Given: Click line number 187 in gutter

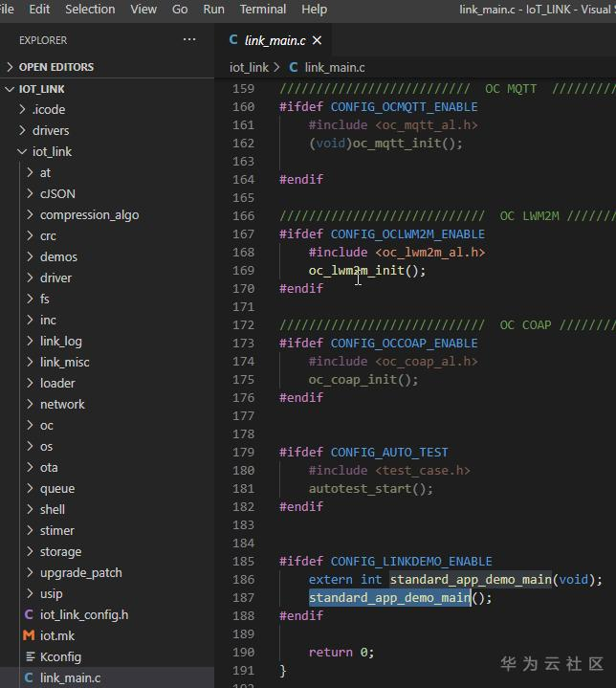Looking at the screenshot, I should pyautogui.click(x=244, y=598).
